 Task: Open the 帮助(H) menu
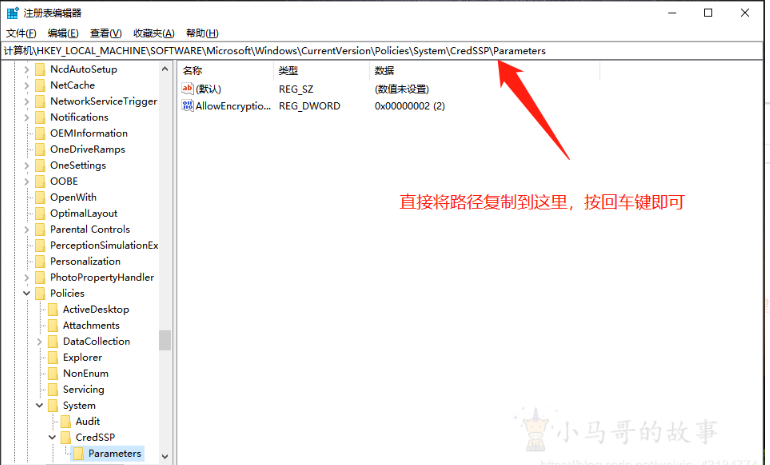(x=202, y=33)
